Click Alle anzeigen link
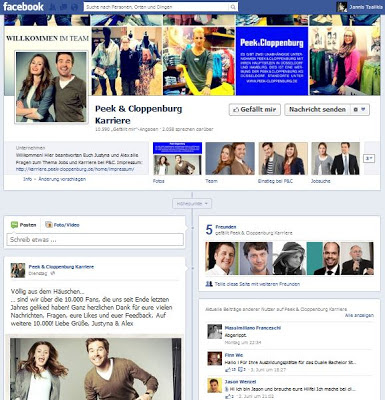Viewport: 385px width, 400px height. pyautogui.click(x=359, y=315)
